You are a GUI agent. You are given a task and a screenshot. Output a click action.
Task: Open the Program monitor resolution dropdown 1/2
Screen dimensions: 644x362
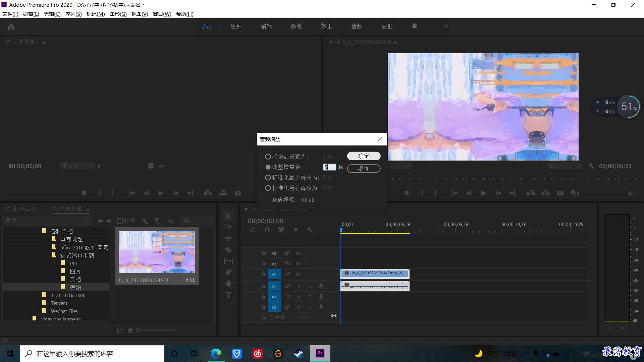[x=565, y=166]
